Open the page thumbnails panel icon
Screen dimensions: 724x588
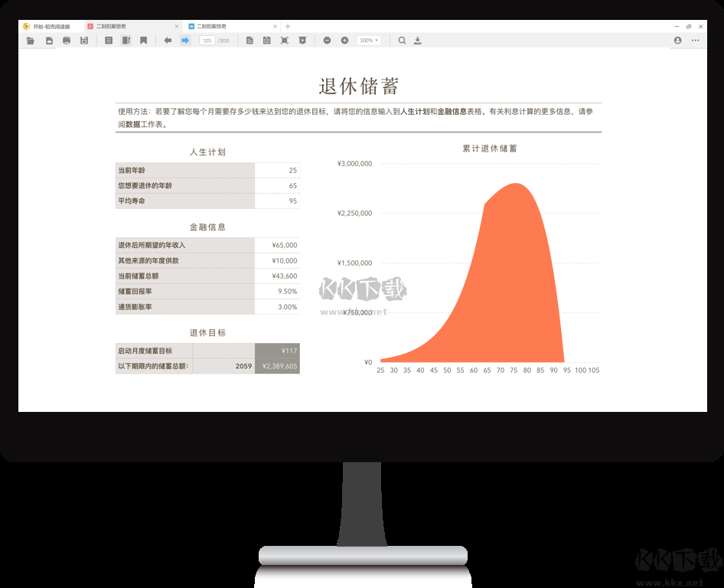click(108, 41)
